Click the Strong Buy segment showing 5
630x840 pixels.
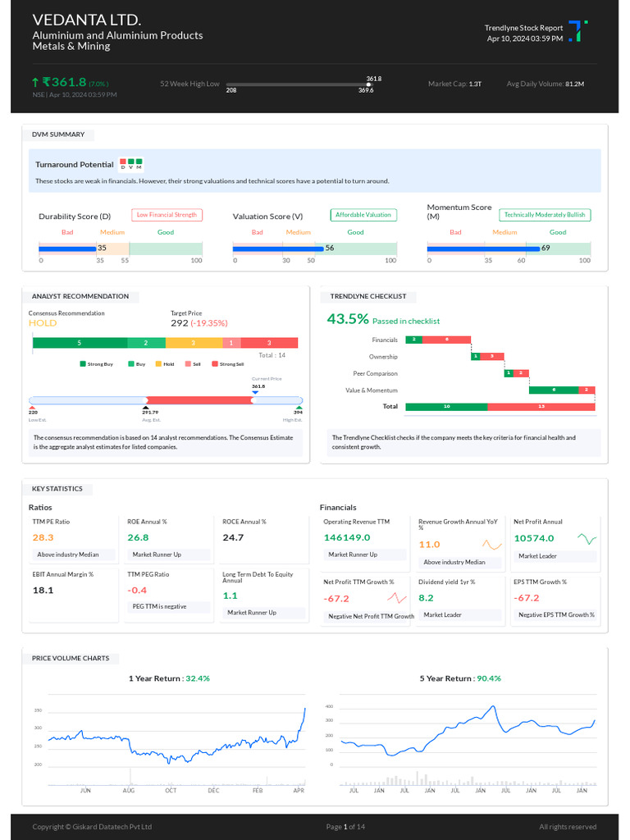[80, 343]
